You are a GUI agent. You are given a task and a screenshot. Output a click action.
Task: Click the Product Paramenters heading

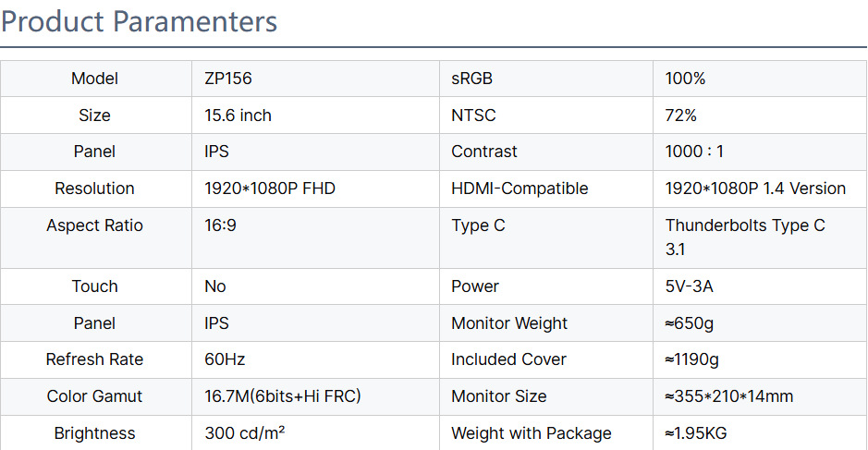tap(140, 20)
